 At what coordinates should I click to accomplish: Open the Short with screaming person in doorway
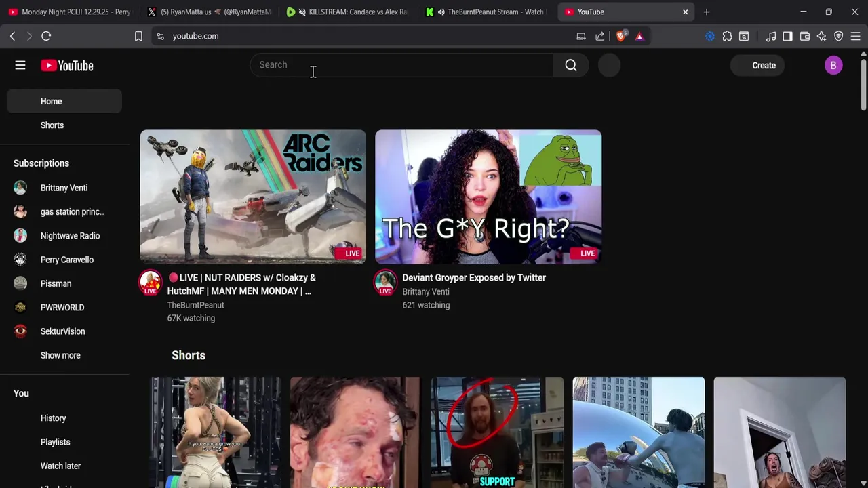click(780, 432)
